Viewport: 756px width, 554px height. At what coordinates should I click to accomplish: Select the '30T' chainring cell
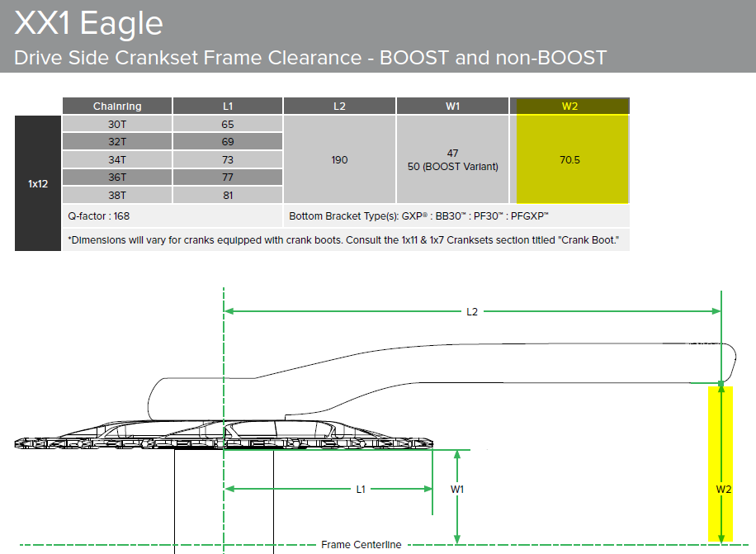117,125
